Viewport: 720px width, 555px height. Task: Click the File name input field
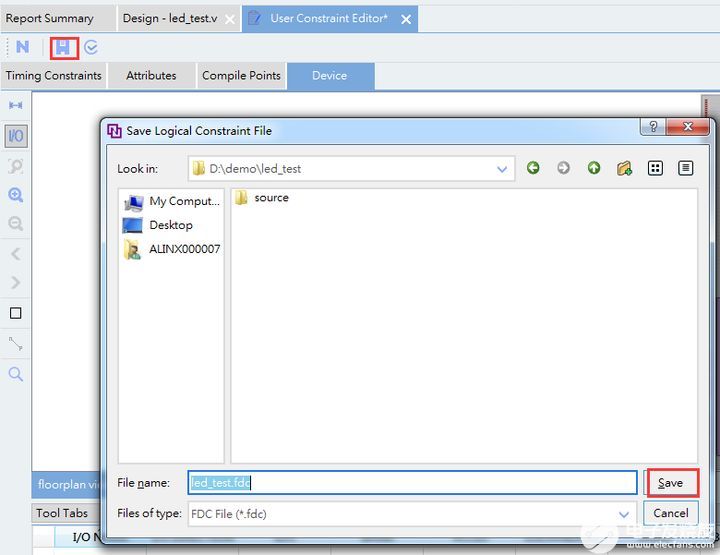(412, 482)
